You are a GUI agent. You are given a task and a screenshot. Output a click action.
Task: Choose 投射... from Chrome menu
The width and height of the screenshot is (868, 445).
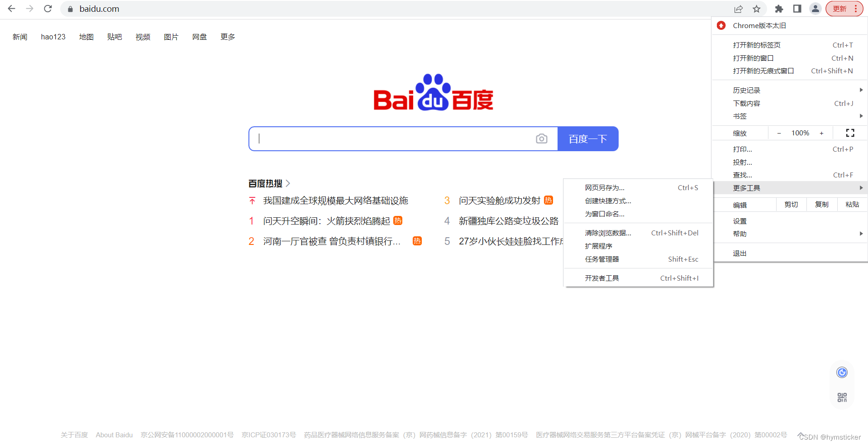790,162
